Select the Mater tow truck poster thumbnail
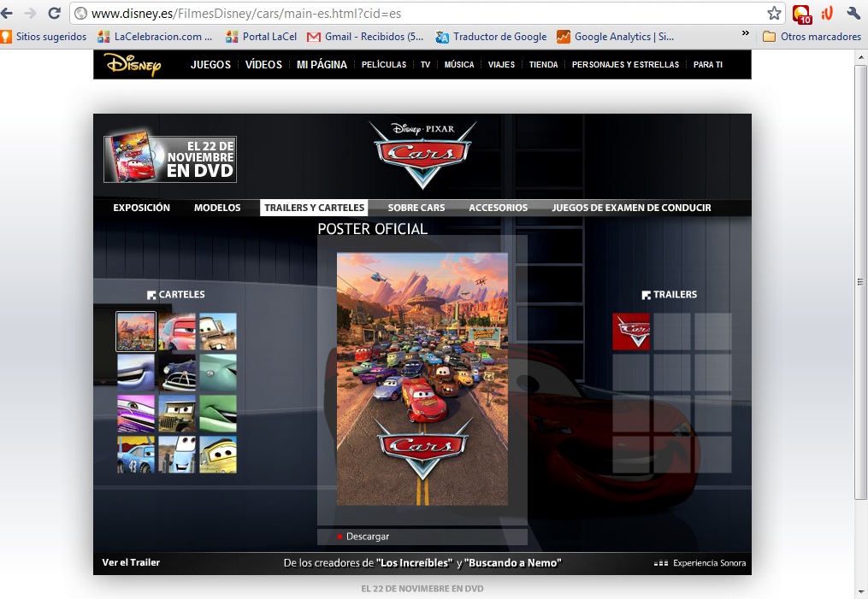Viewport: 868px width, 599px height. [218, 332]
